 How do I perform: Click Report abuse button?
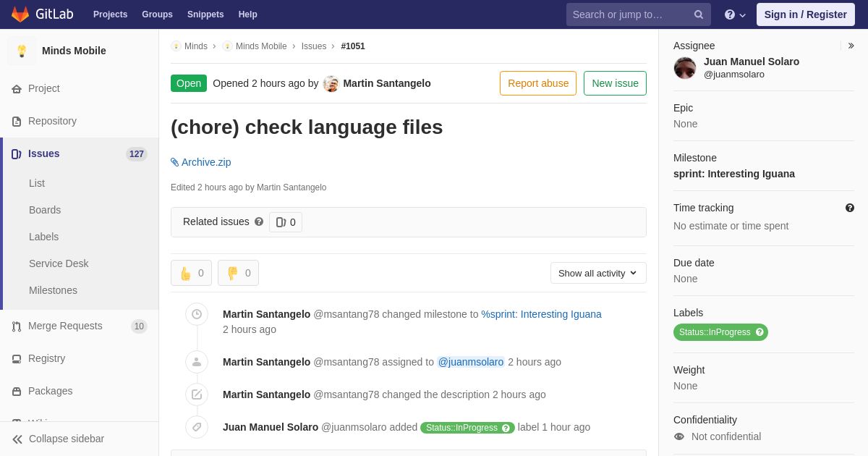point(538,83)
